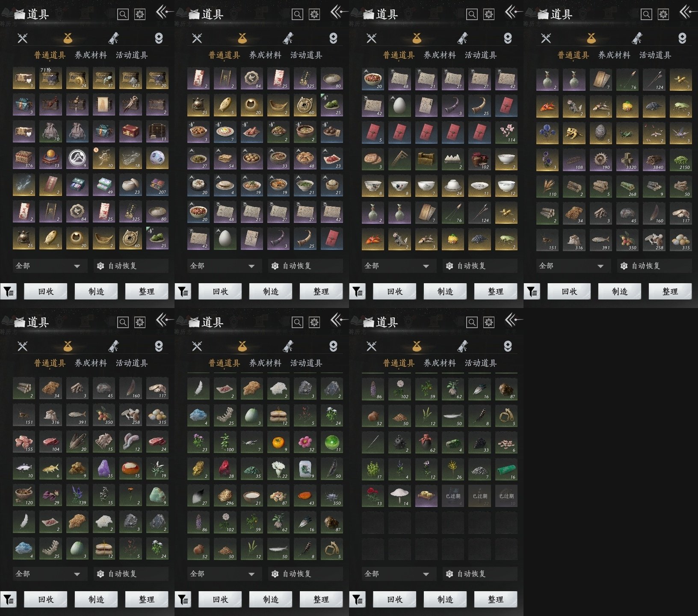Screen dimensions: 698x616
Task: Click the first expired 已过期 item slot
Action: (453, 496)
